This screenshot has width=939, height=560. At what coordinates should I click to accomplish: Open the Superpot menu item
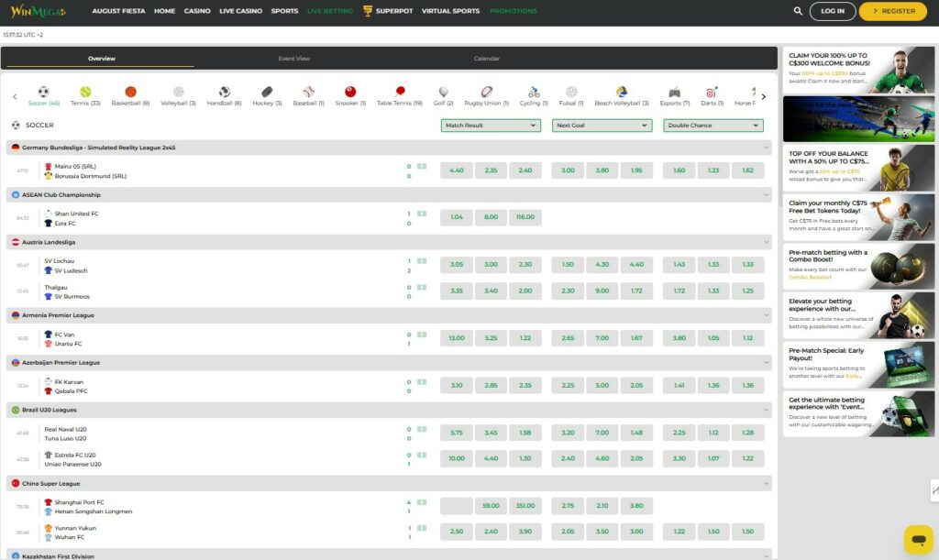[388, 11]
